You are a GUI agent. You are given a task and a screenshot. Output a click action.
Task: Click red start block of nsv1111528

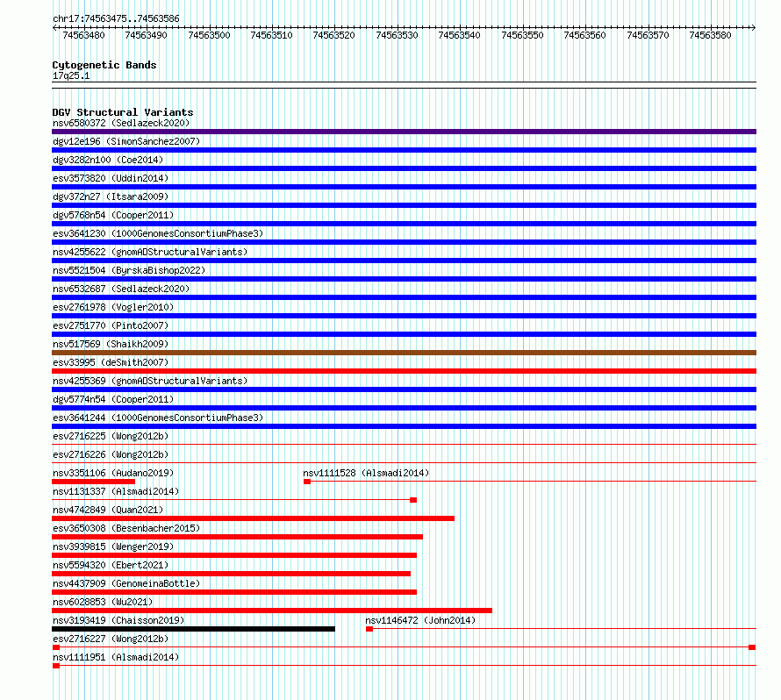307,482
